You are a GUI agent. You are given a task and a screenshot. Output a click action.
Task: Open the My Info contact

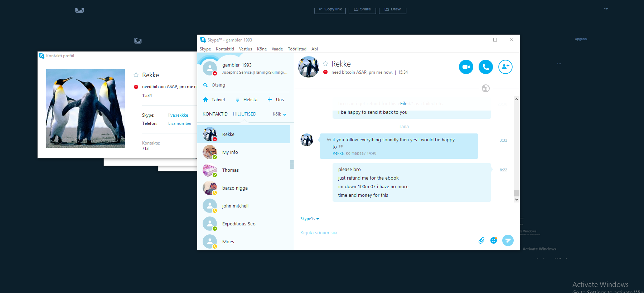pos(244,152)
